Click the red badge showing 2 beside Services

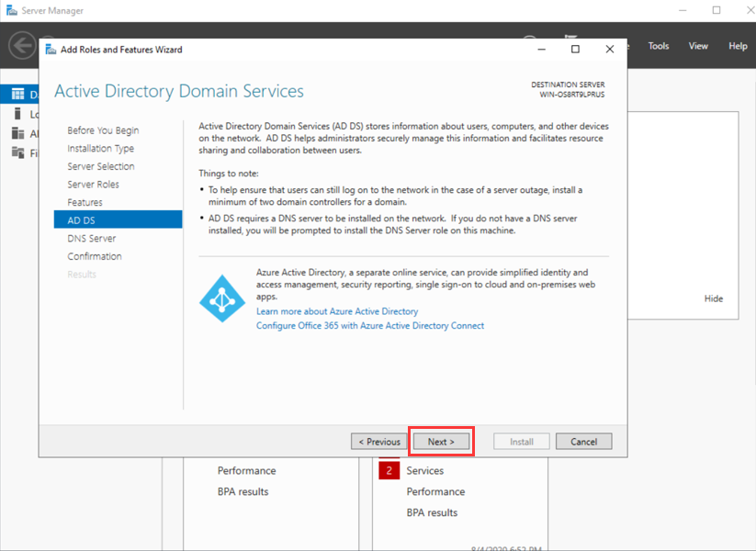click(389, 470)
